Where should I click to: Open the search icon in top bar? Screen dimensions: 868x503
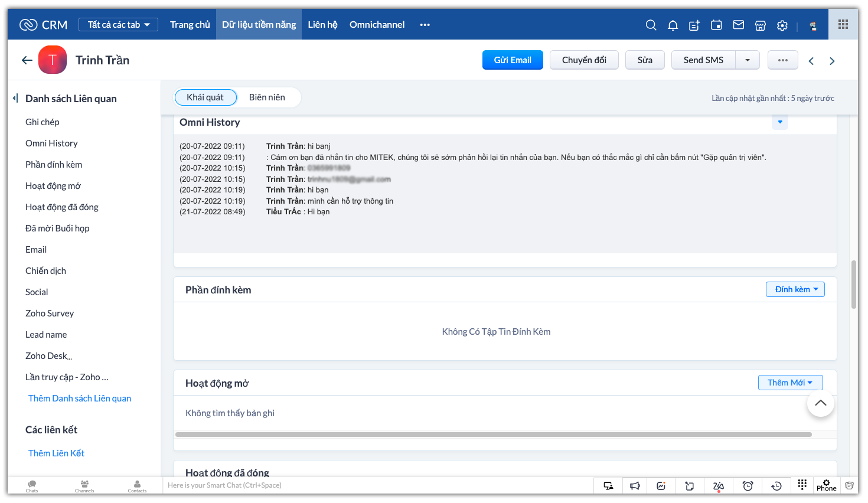pos(651,25)
